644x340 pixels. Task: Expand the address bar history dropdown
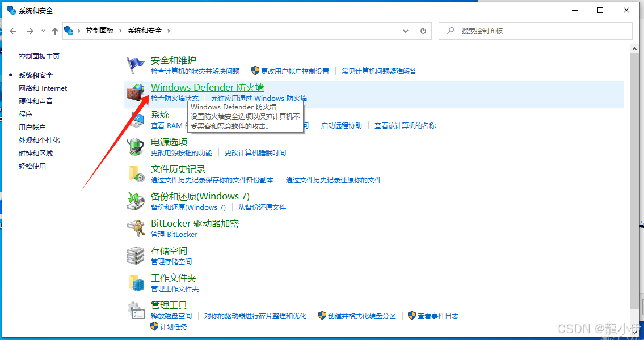click(406, 31)
